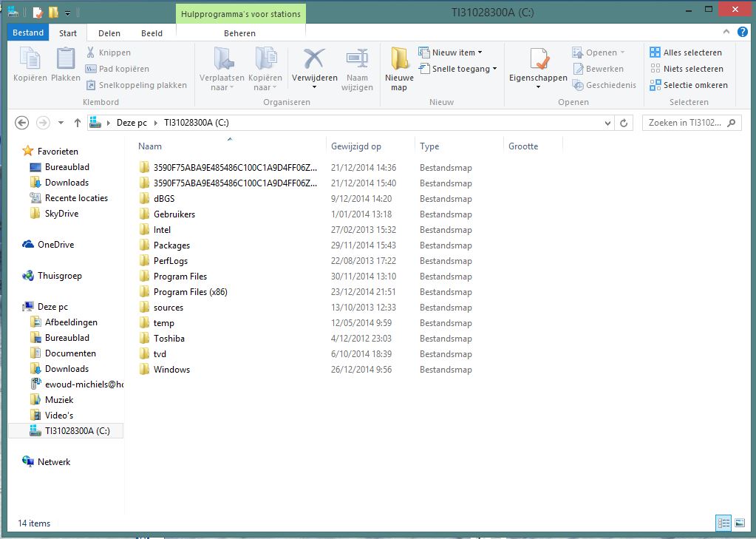Refresh the current folder view
Viewport: 756px width, 539px height.
point(624,123)
